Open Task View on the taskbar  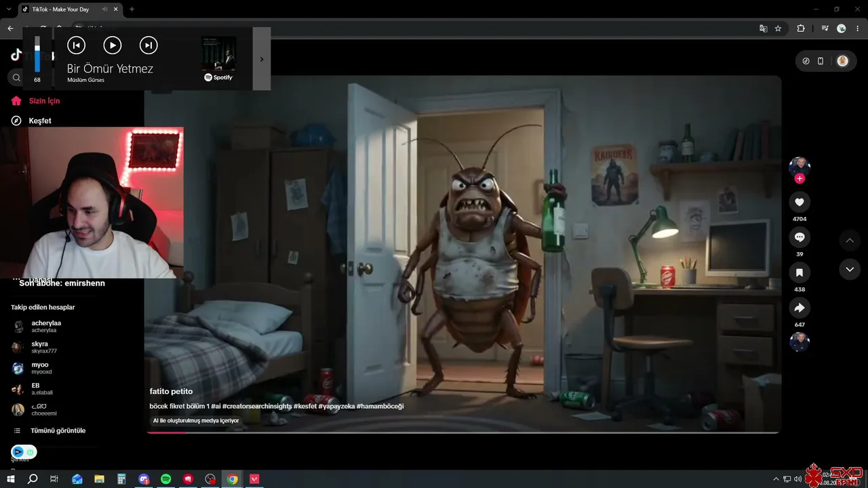pyautogui.click(x=54, y=479)
